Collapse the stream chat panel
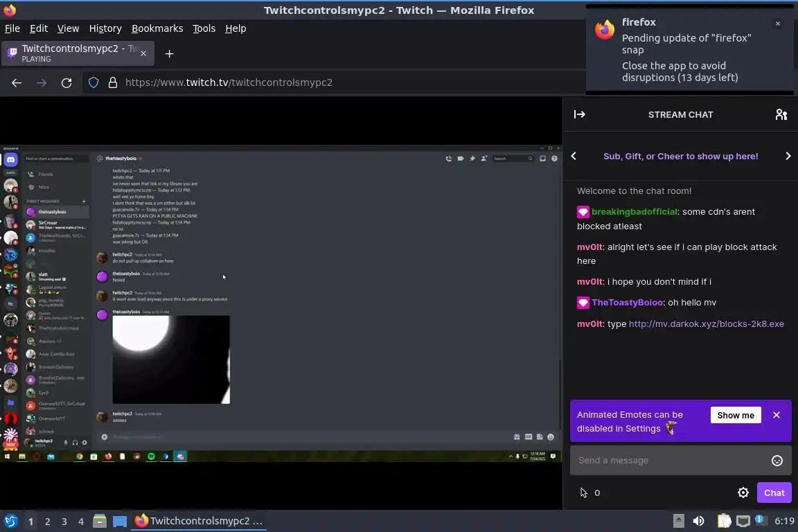Screen dimensions: 798x532 pos(579,114)
